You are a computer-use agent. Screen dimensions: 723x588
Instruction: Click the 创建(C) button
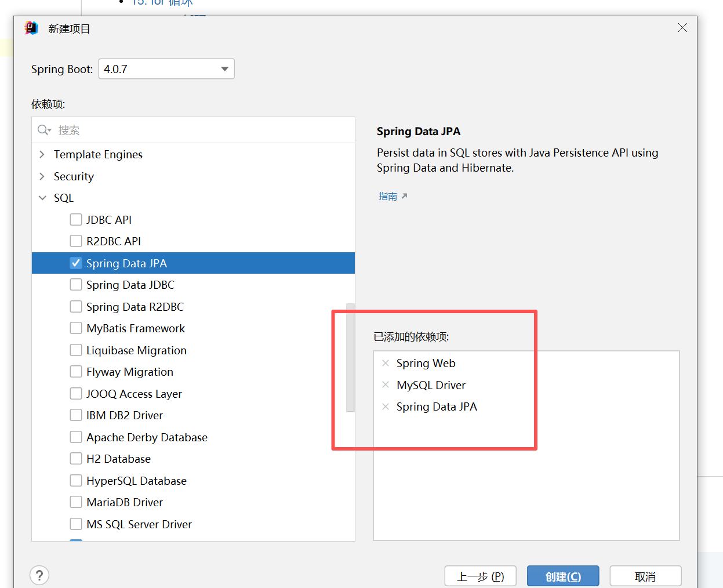[x=563, y=576]
